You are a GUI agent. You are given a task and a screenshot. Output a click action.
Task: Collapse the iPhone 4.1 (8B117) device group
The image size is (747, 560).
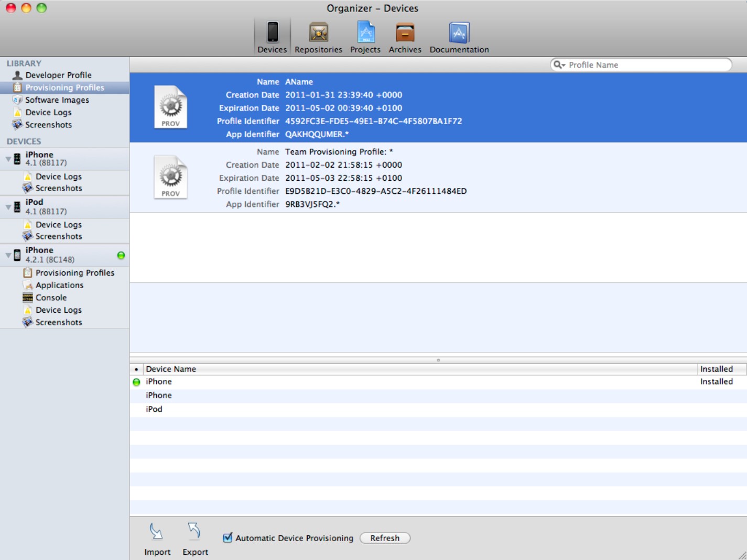click(8, 159)
